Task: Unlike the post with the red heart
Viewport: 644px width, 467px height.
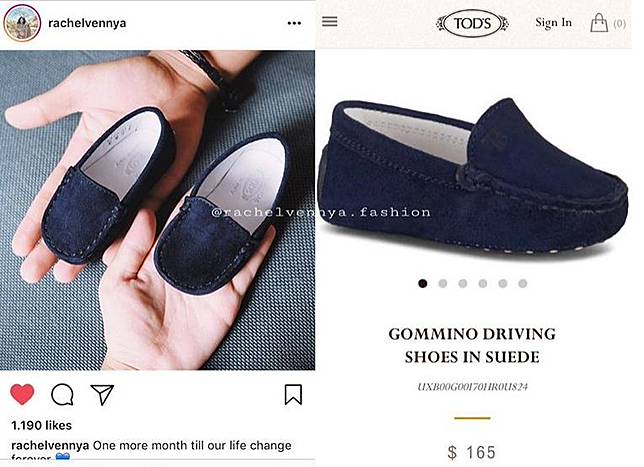Action: pyautogui.click(x=22, y=394)
